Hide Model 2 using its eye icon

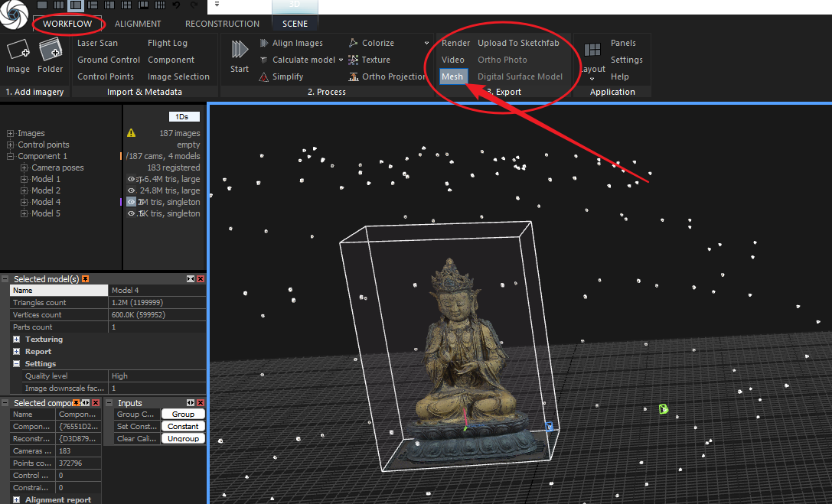tap(131, 190)
